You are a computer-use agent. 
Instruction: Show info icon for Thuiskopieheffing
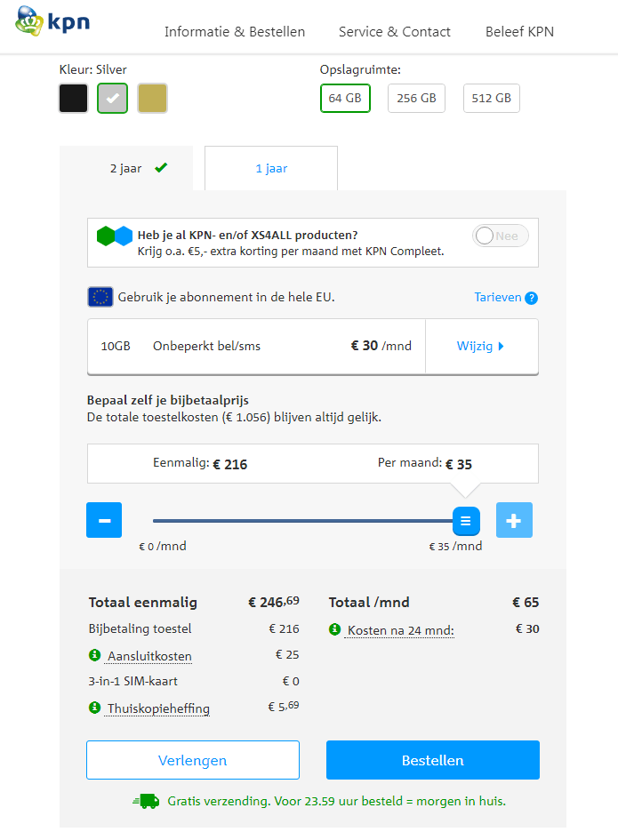(95, 708)
